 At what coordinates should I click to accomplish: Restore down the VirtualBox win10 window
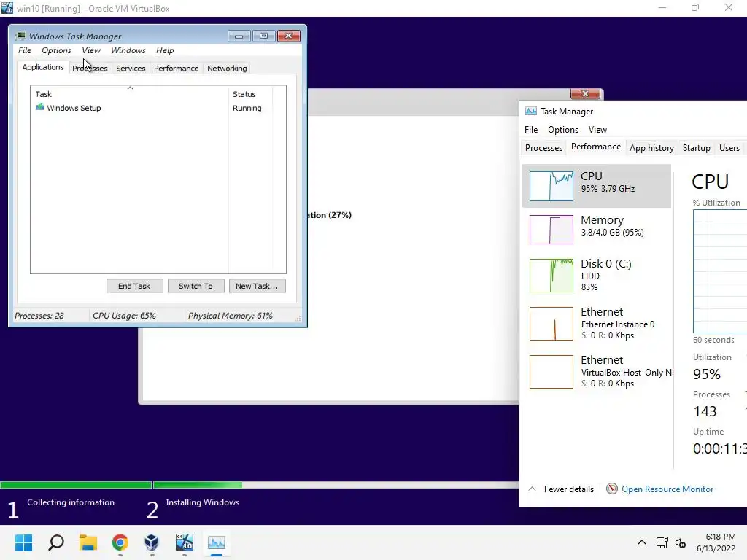[695, 7]
